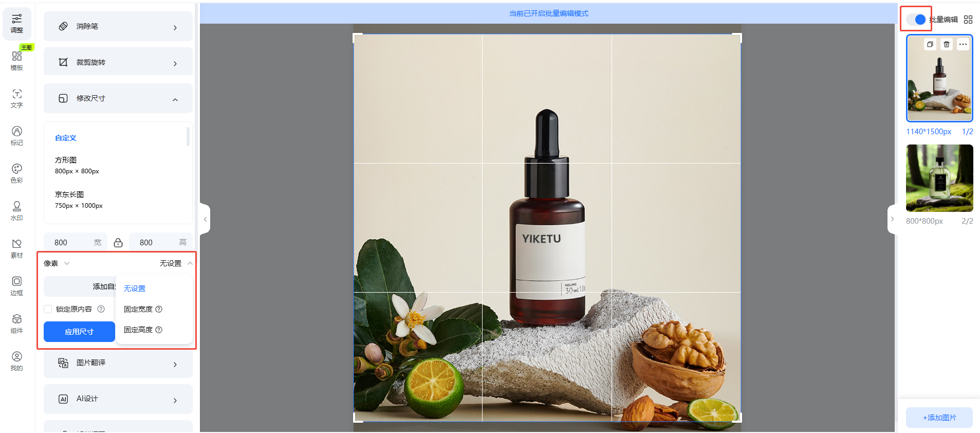Select the 自定义 custom size option

(x=66, y=138)
